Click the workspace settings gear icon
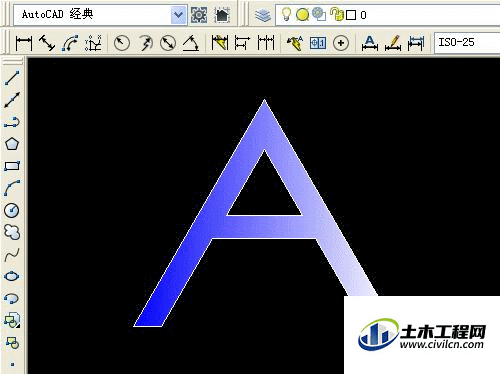500x374 pixels. 199,15
